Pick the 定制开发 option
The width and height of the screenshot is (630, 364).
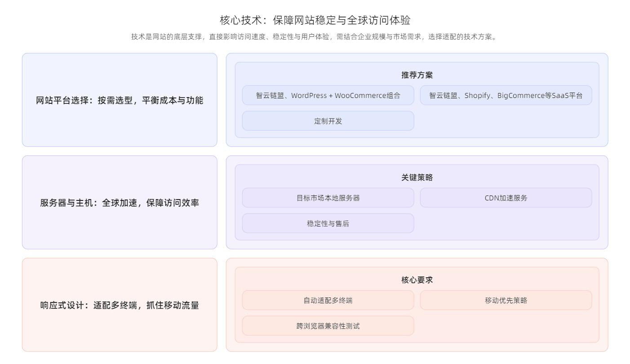pos(328,121)
